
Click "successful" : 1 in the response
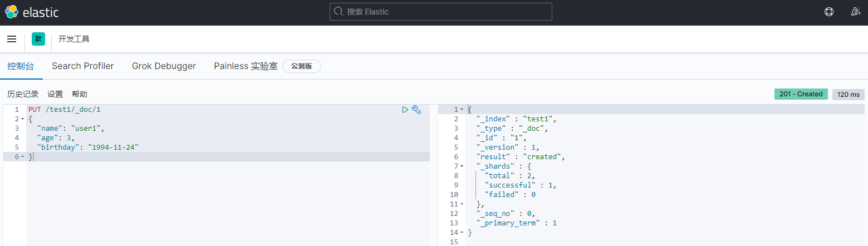click(x=521, y=185)
